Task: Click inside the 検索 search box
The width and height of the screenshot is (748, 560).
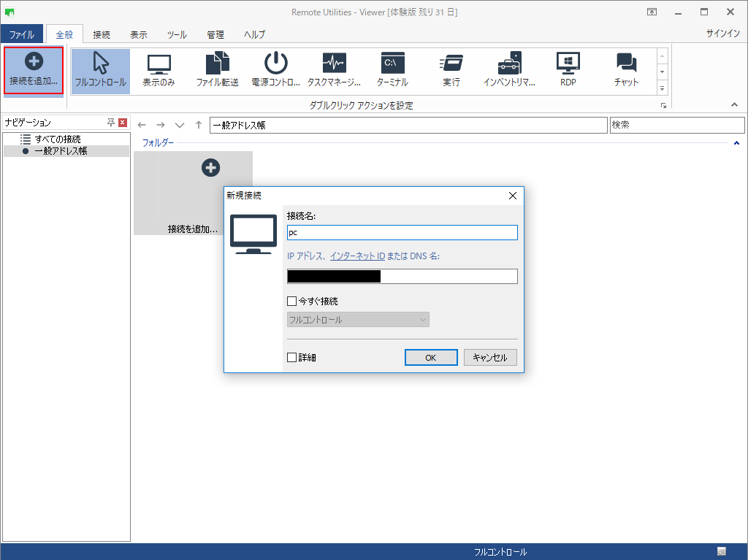Action: point(677,124)
